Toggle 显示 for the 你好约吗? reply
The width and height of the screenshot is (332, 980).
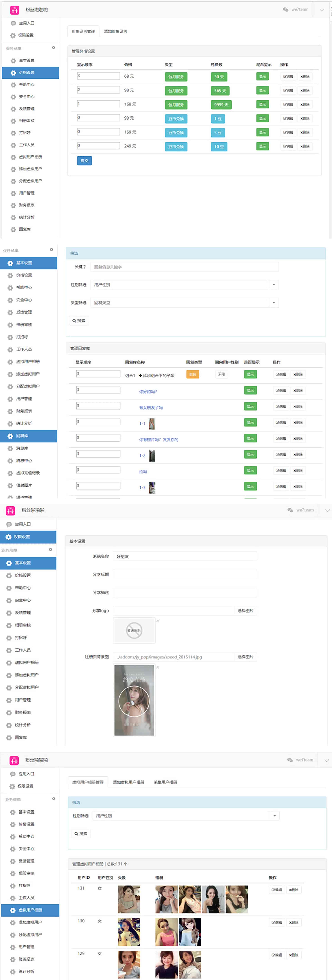point(250,390)
